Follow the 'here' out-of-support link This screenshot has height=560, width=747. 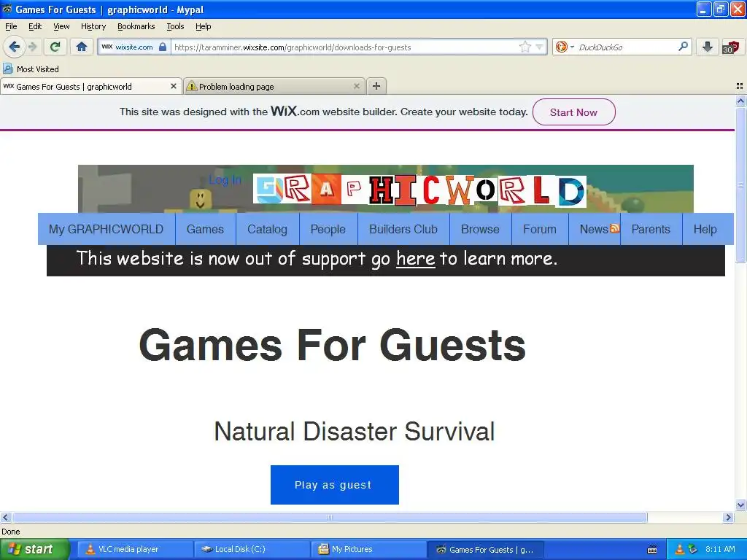coord(415,259)
